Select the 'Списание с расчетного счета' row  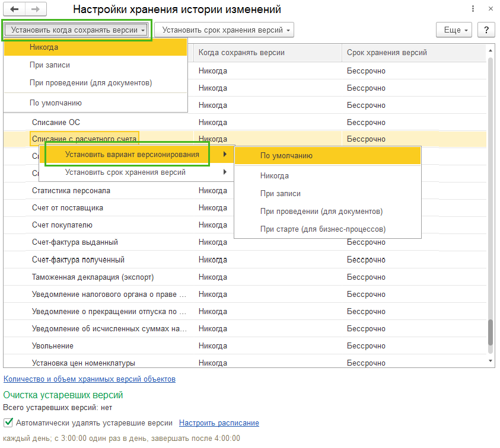(x=245, y=139)
